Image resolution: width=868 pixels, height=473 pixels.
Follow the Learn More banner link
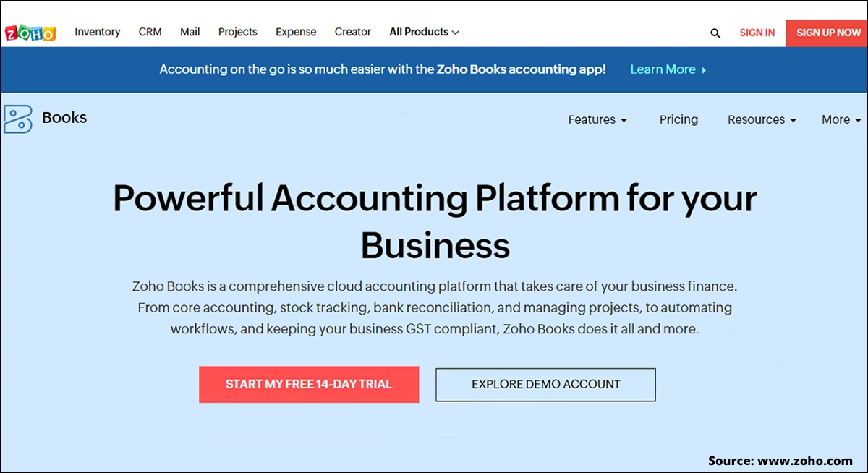tap(663, 69)
